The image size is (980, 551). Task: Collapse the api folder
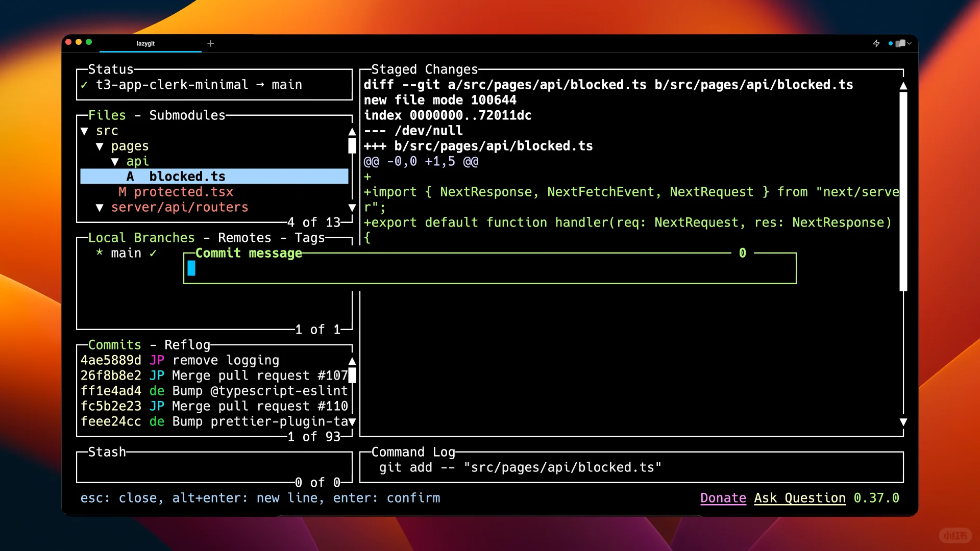[x=115, y=162]
